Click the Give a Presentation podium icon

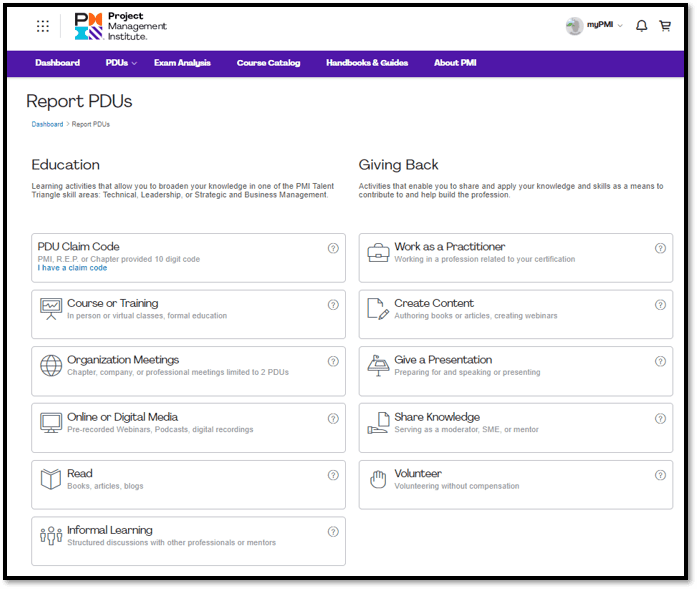[378, 365]
